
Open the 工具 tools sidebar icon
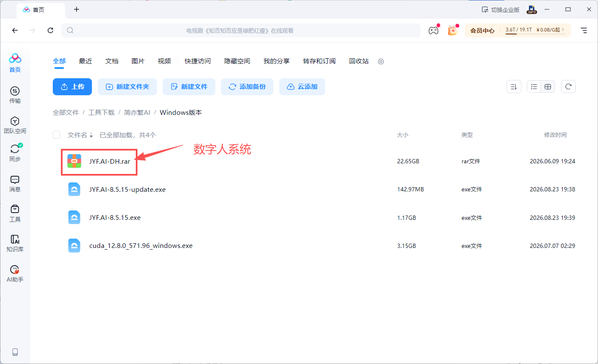15,213
